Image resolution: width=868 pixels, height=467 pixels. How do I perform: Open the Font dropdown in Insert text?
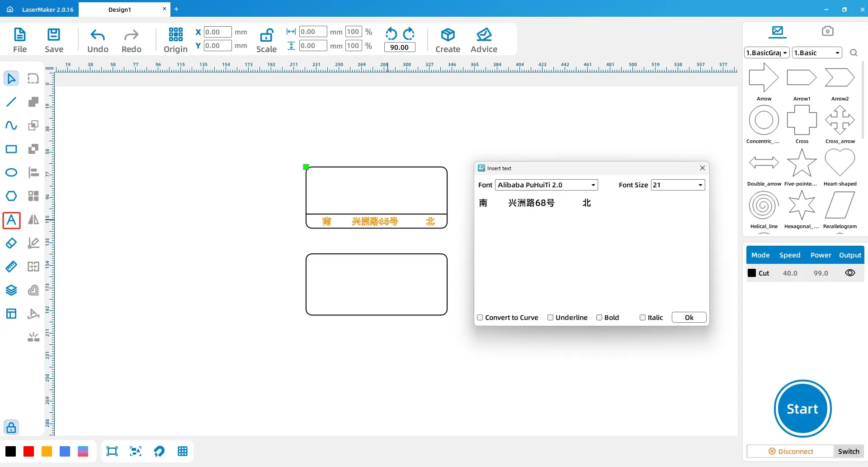click(547, 185)
